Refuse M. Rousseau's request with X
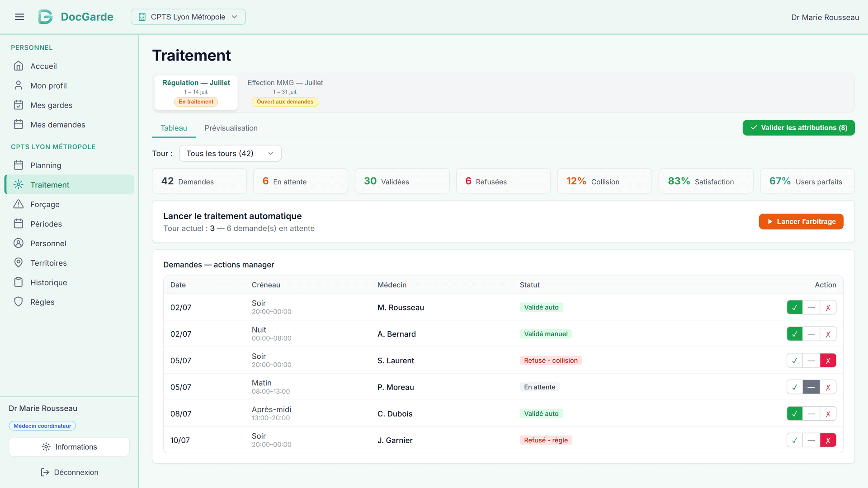This screenshot has width=868, height=488. pyautogui.click(x=828, y=307)
